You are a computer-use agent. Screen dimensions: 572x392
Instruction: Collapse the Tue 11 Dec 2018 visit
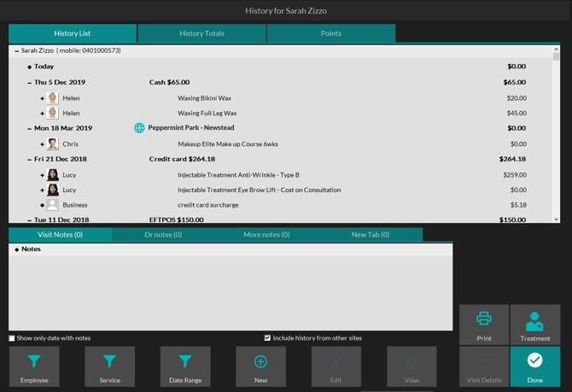[x=29, y=220]
